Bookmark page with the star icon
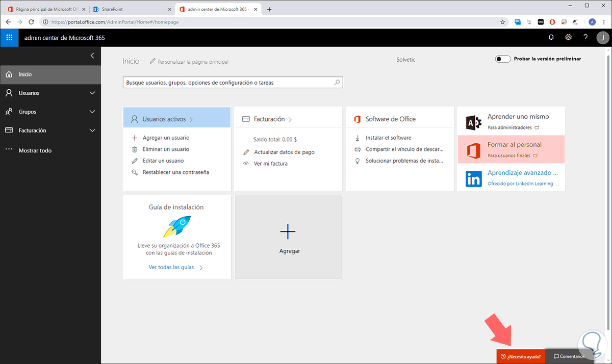The height and width of the screenshot is (364, 612). pyautogui.click(x=502, y=22)
